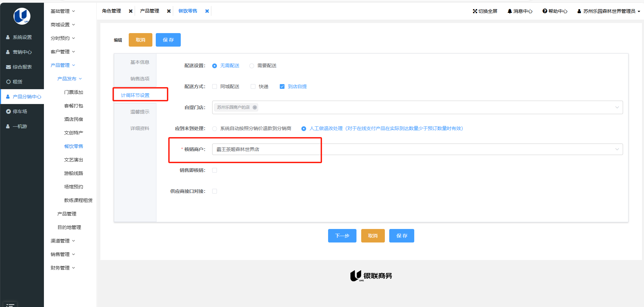This screenshot has height=307, width=644.
Task: Switch to the 餐饮零售 page tab
Action: click(188, 11)
